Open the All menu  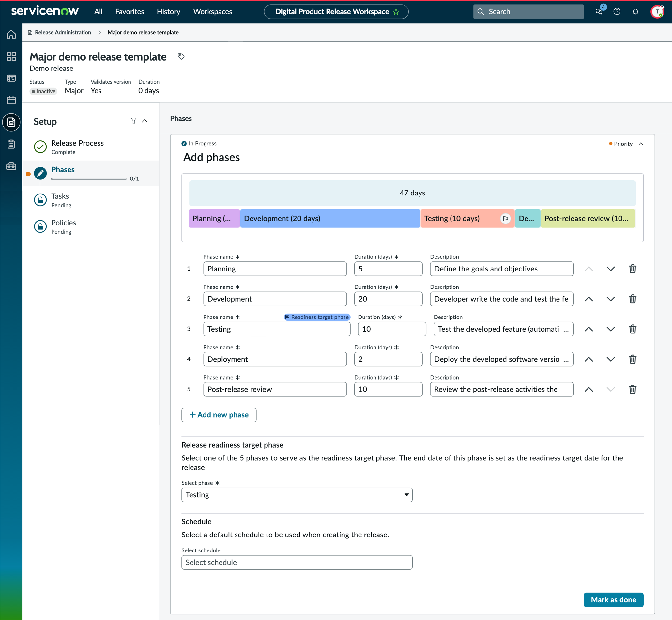click(98, 12)
